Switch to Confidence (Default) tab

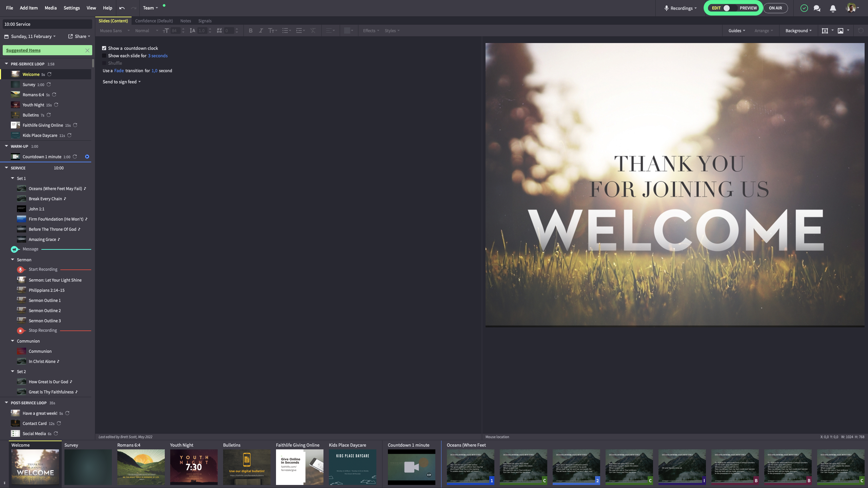154,21
